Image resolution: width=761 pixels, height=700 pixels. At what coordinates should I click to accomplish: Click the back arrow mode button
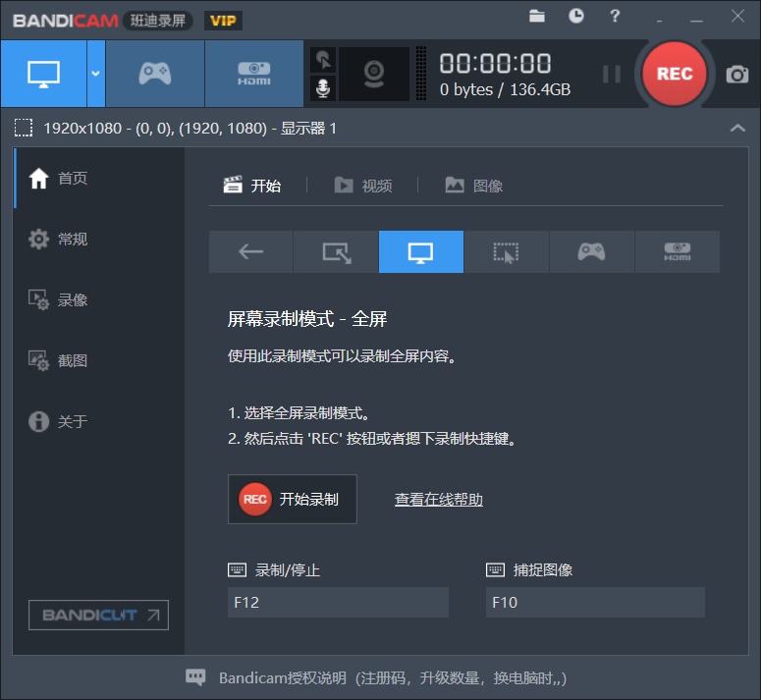251,251
